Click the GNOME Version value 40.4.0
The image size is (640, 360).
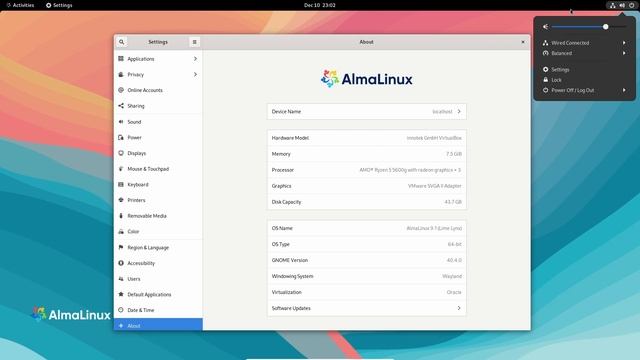click(x=454, y=260)
